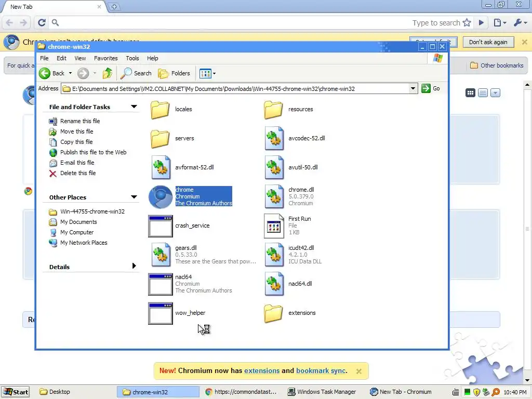The height and width of the screenshot is (399, 532).
Task: Expand the address bar dropdown list
Action: click(413, 88)
